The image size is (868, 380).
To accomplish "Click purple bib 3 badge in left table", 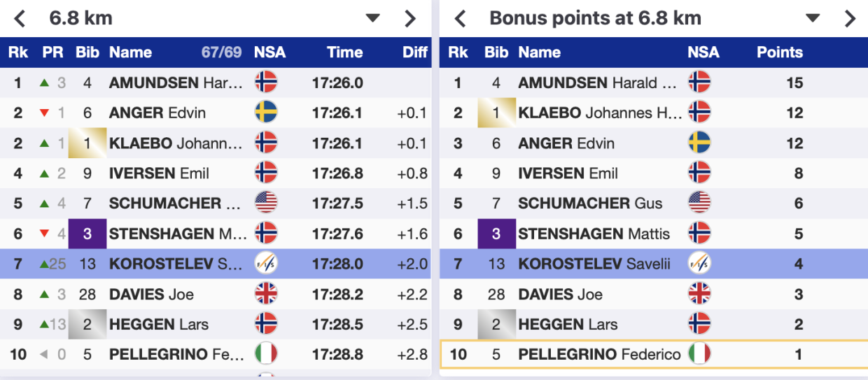I will (87, 234).
